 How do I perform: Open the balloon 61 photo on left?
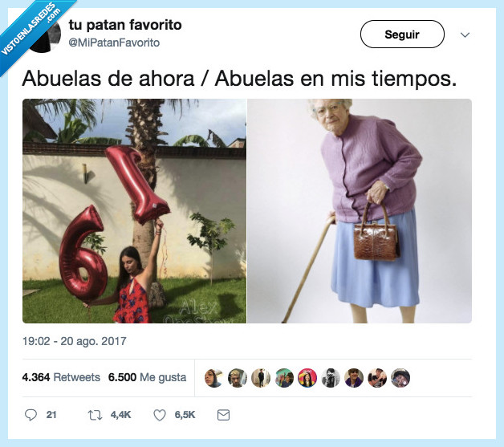[x=134, y=211]
